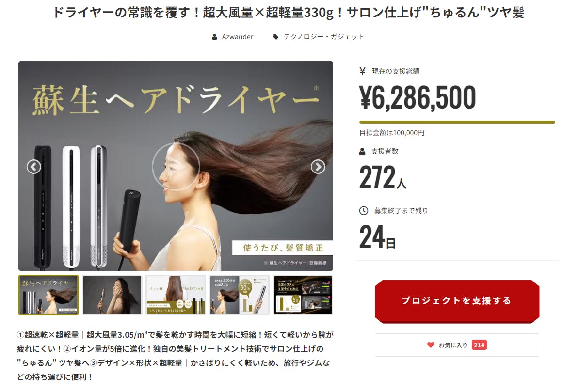
Task: Select the third thumbnail showing long straight hair
Action: point(176,295)
